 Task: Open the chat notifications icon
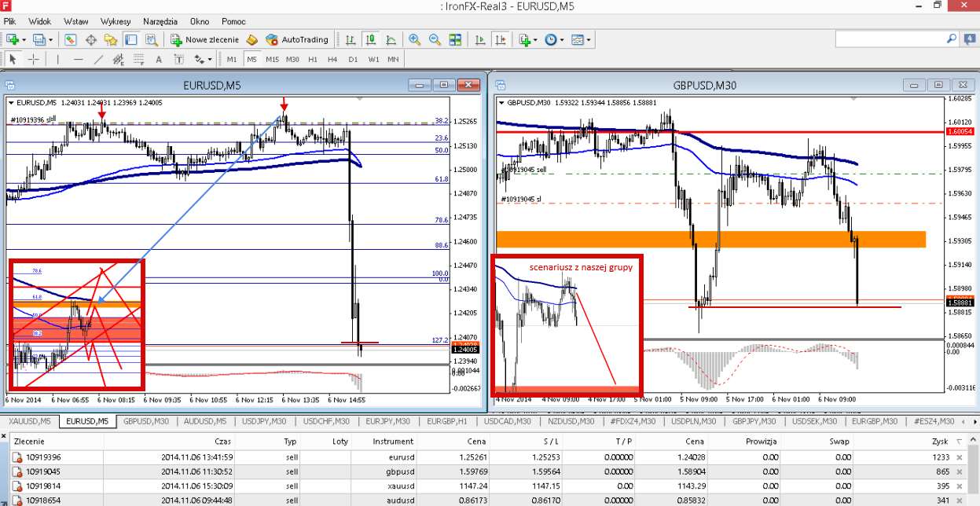[970, 38]
